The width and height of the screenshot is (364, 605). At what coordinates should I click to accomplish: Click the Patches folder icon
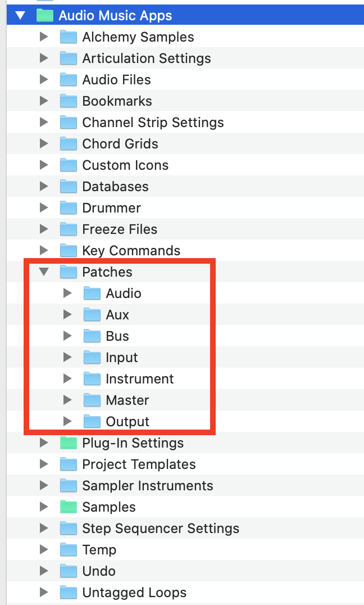click(67, 272)
